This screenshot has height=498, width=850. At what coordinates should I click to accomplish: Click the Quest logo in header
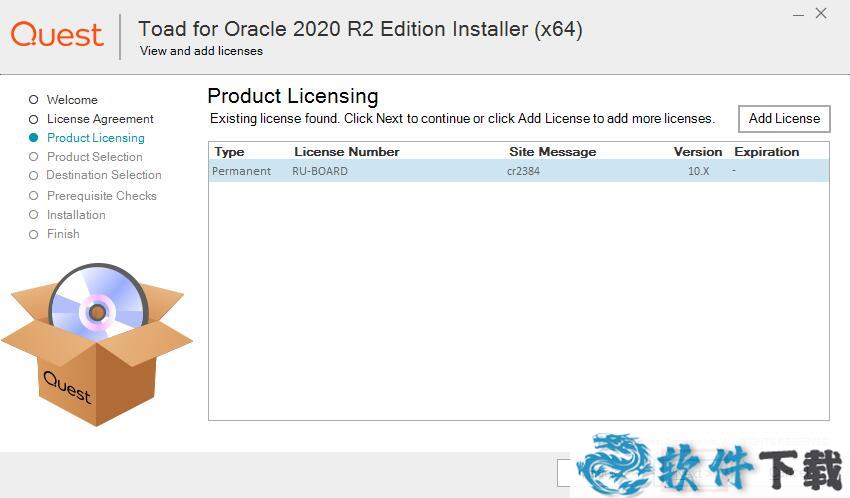pyautogui.click(x=57, y=35)
